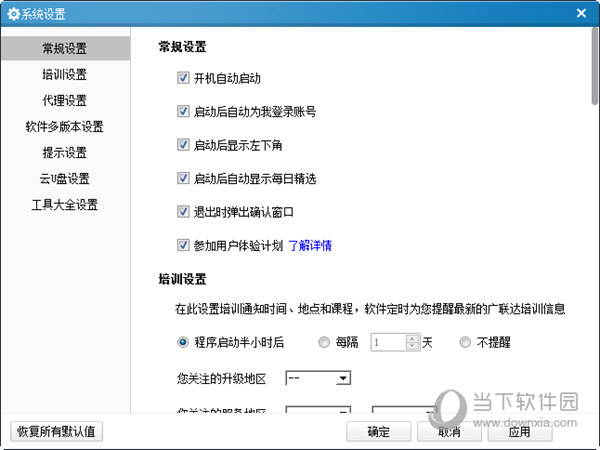Screen dimensions: 600x450
Task: Click the days interval number field
Action: click(x=388, y=342)
